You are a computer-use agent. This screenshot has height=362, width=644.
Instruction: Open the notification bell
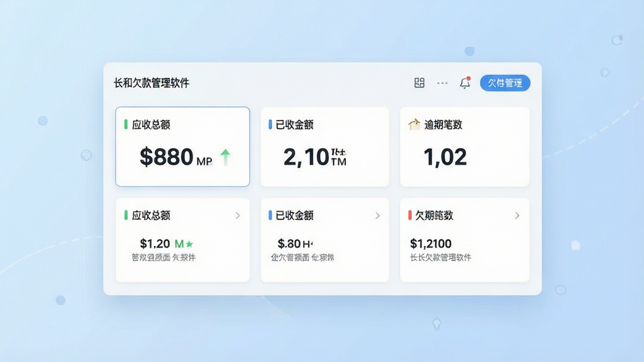tap(465, 82)
